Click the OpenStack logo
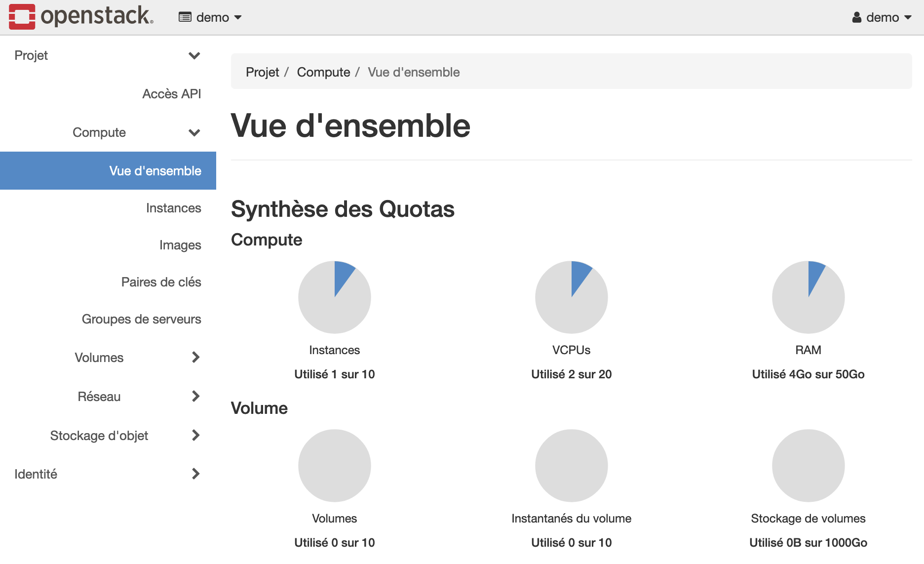The width and height of the screenshot is (924, 564). (79, 16)
